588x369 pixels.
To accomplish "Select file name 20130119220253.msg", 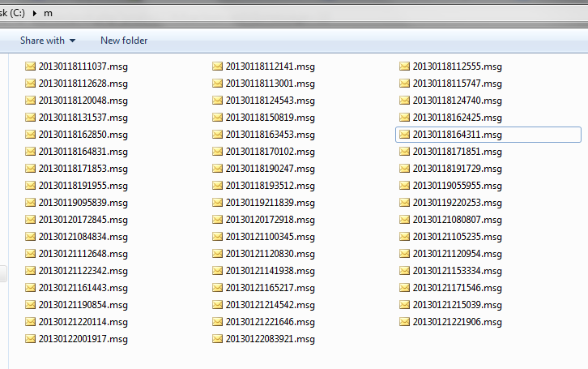I will [458, 203].
